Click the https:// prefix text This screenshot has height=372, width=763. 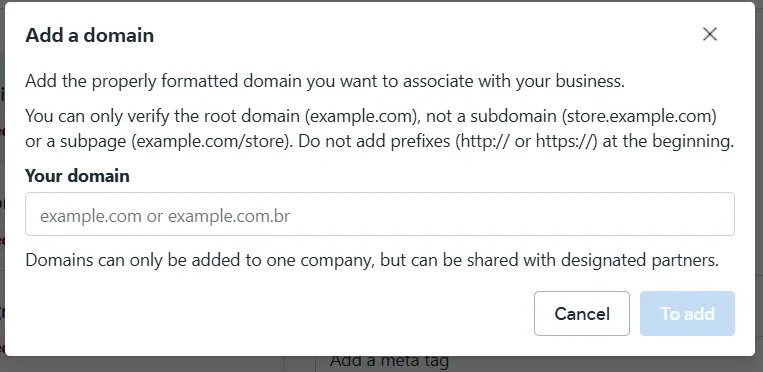click(x=566, y=142)
